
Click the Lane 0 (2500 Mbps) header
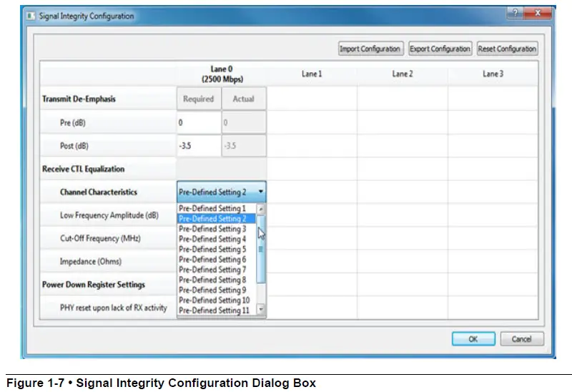(222, 74)
